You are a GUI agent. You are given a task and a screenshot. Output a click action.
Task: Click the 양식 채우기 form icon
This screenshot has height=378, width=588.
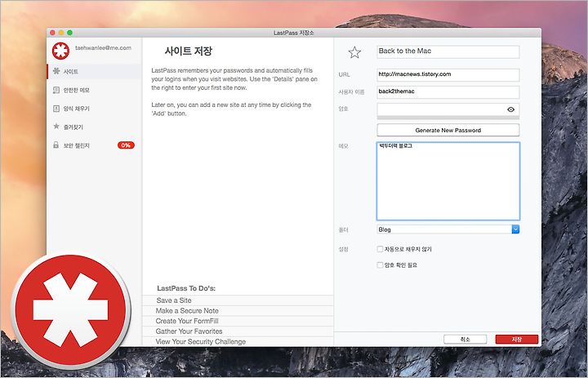tap(56, 109)
